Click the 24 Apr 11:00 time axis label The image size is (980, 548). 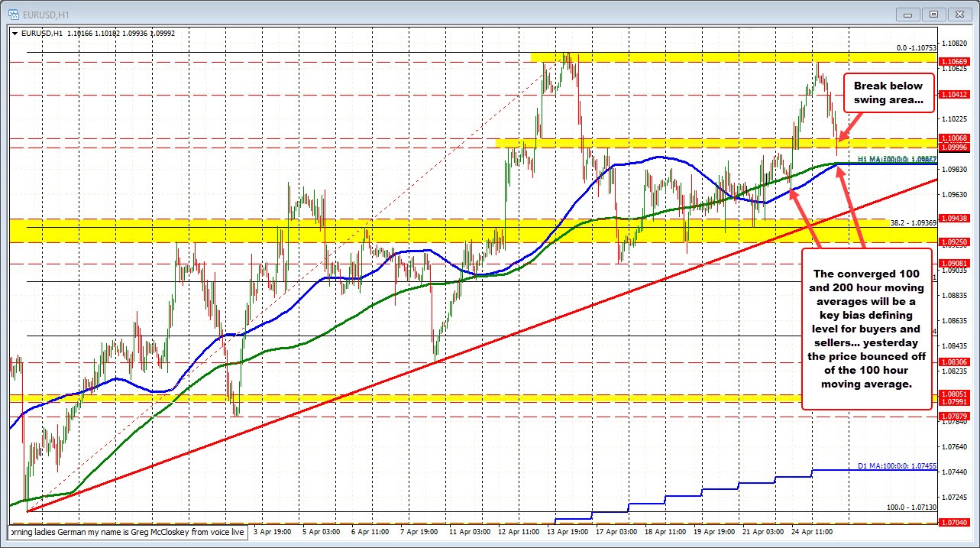pos(813,530)
